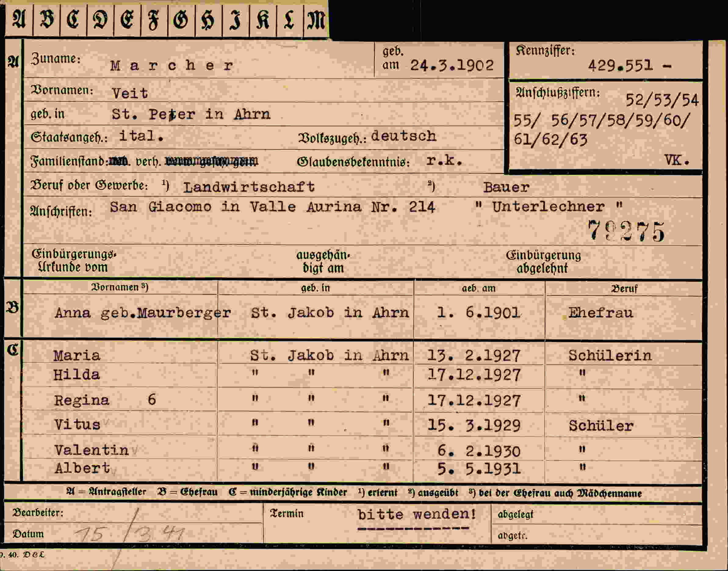The image size is (728, 571).
Task: Click the 'Termin' label
Action: coord(287,514)
